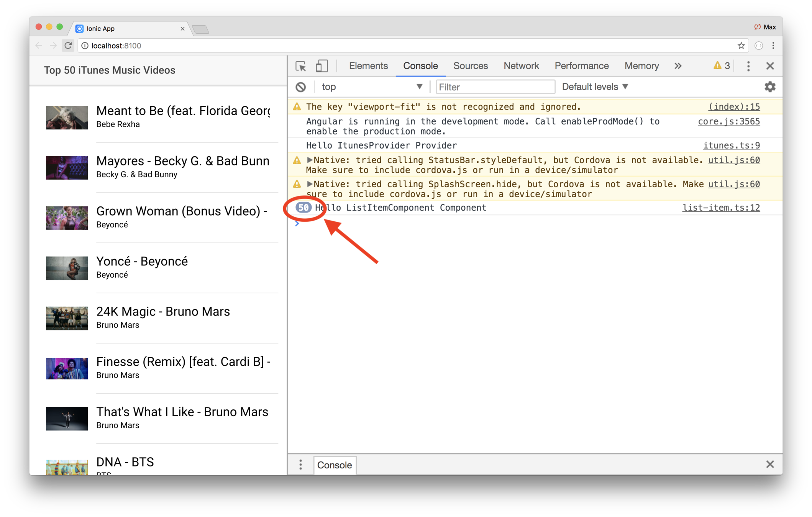Toggle the device toolbar icon

[x=322, y=66]
